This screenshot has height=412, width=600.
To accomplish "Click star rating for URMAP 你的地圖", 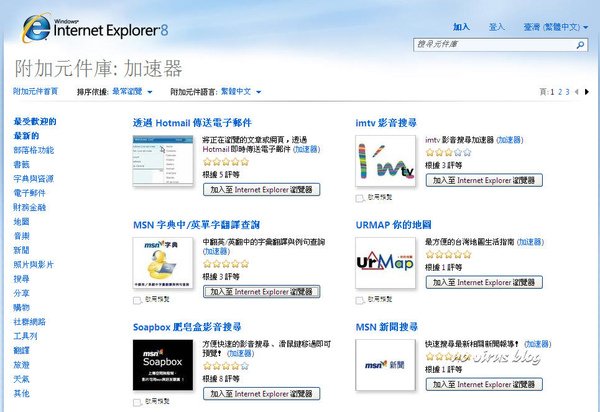I will click(x=448, y=254).
